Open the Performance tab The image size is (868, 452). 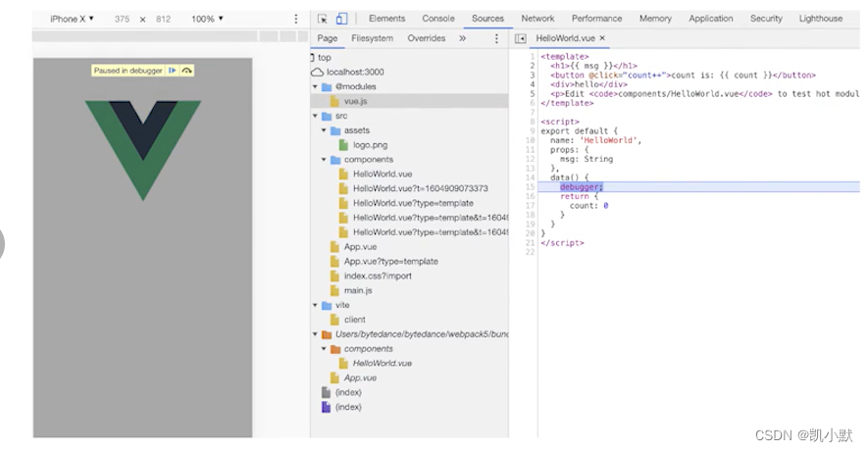[596, 19]
